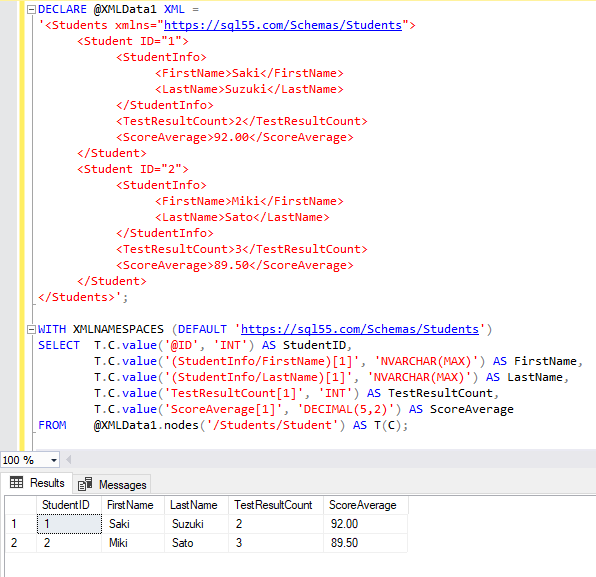This screenshot has height=577, width=596.
Task: Select result row number 2
Action: tap(21, 543)
